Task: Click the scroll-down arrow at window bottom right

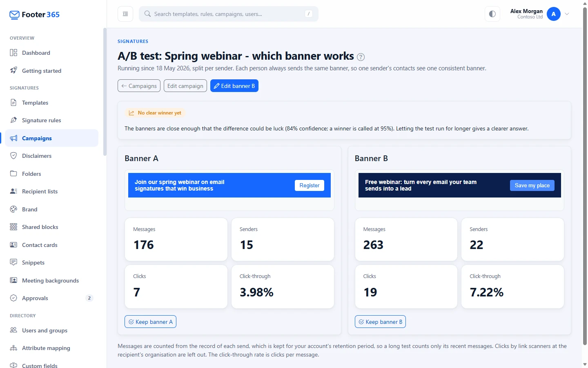Action: (x=585, y=364)
